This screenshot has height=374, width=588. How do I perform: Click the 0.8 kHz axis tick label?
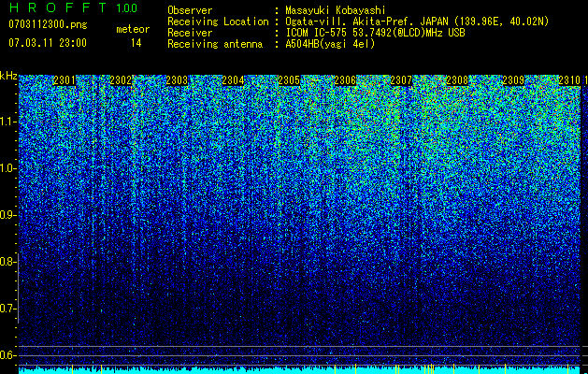coord(7,262)
